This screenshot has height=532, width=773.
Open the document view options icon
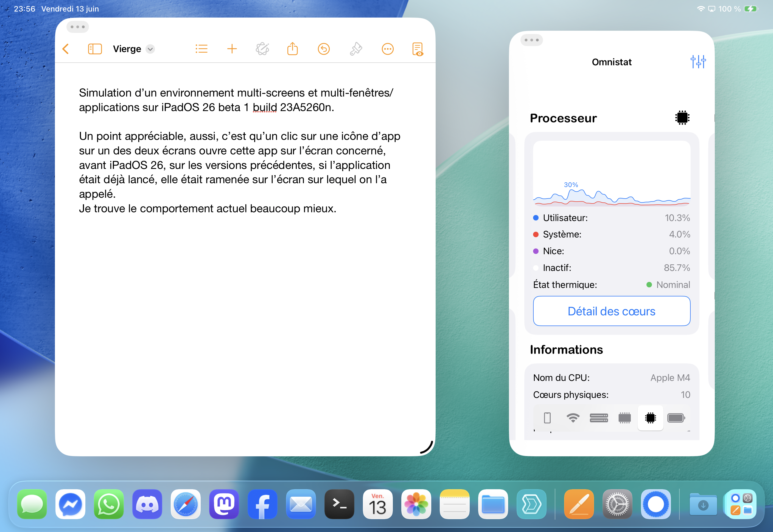tap(418, 49)
